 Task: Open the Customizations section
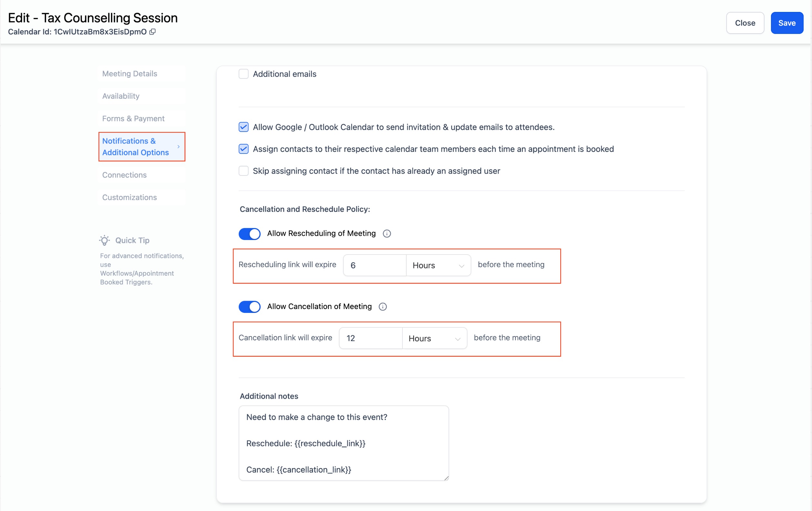click(x=129, y=197)
